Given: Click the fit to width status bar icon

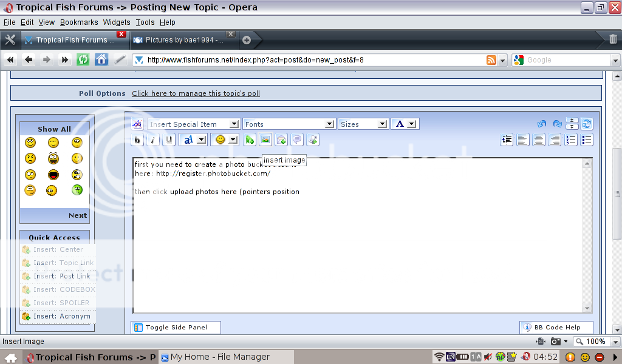Looking at the screenshot, I should 540,342.
